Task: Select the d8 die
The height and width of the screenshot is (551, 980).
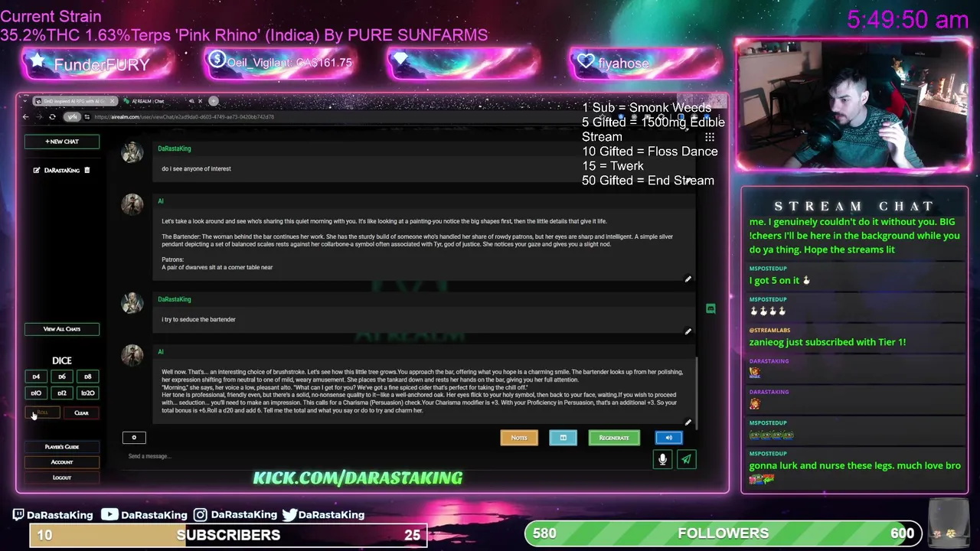Action: 87,377
